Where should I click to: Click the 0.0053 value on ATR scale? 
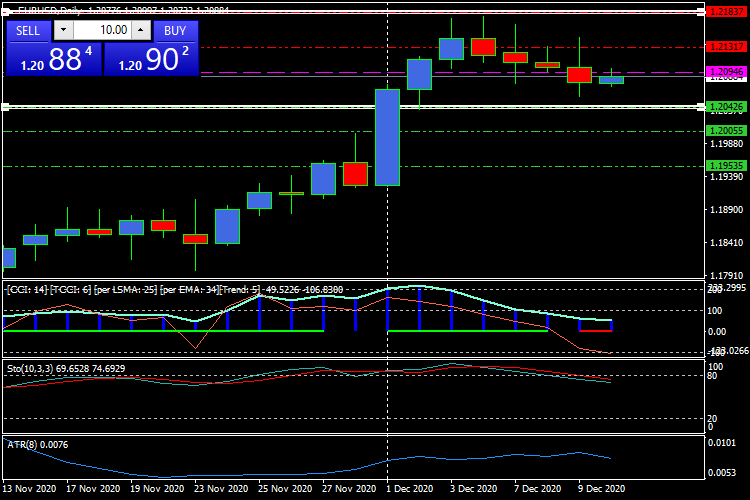(x=722, y=473)
